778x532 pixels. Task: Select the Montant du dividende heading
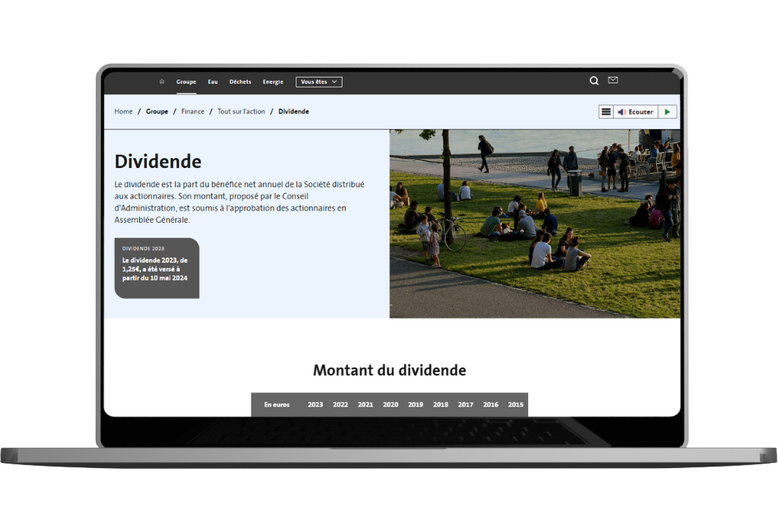(x=390, y=370)
